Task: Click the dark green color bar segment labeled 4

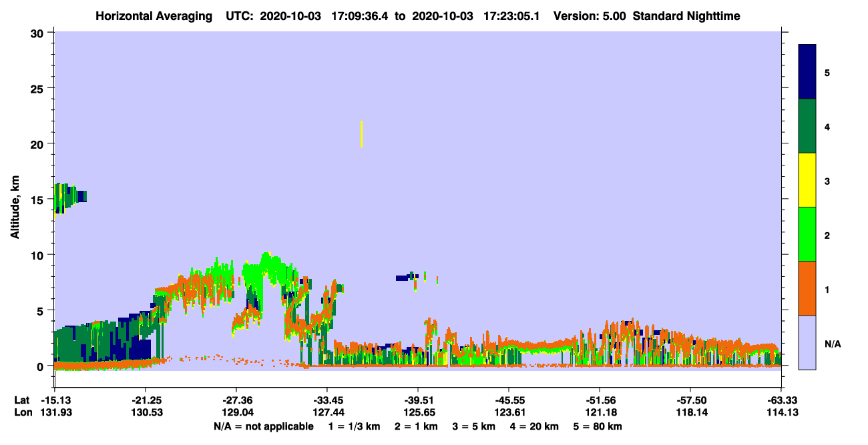Action: pyautogui.click(x=807, y=126)
